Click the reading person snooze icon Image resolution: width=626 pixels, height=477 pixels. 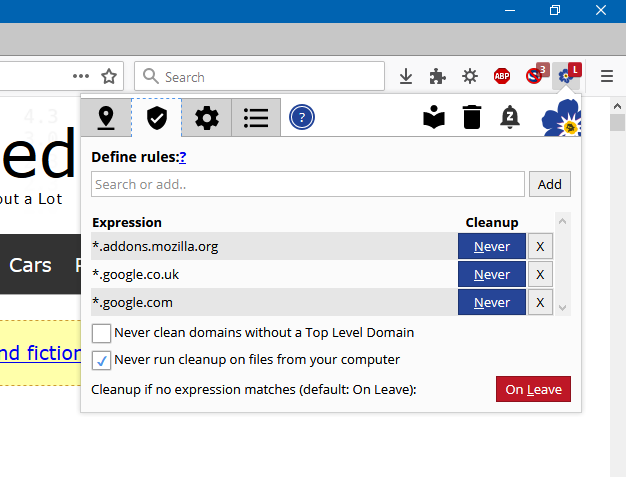(x=434, y=118)
